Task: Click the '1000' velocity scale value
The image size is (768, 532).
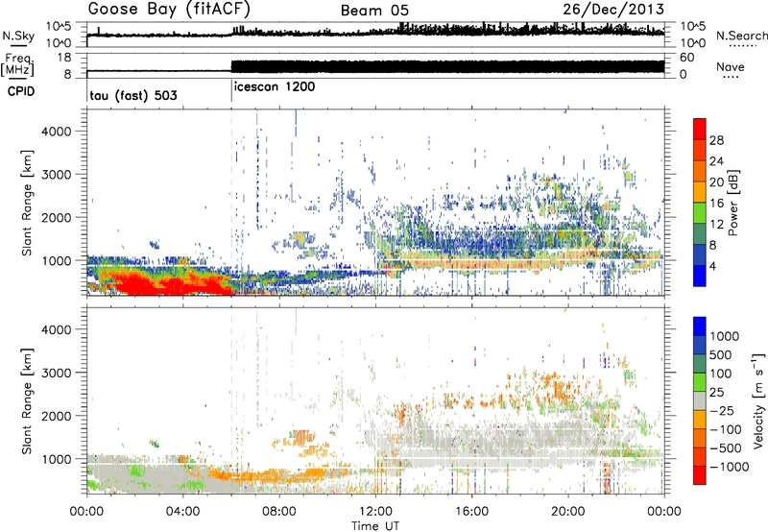Action: point(725,336)
